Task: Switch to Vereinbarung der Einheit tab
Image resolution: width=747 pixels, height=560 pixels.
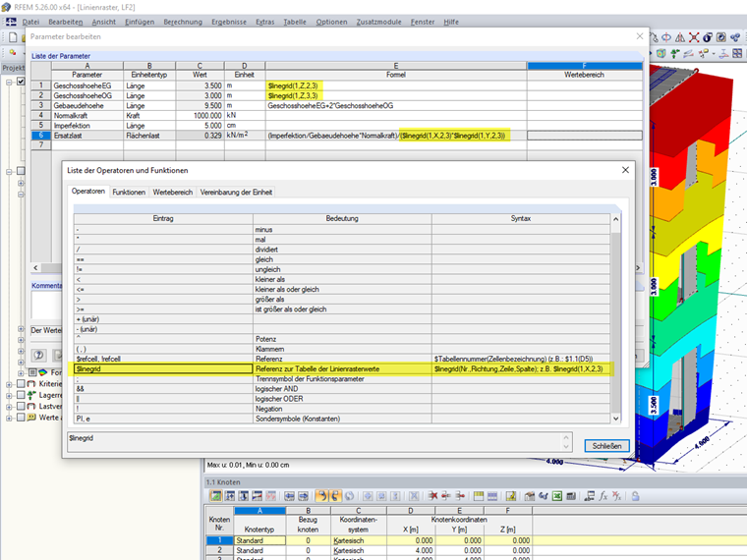Action: [x=236, y=192]
